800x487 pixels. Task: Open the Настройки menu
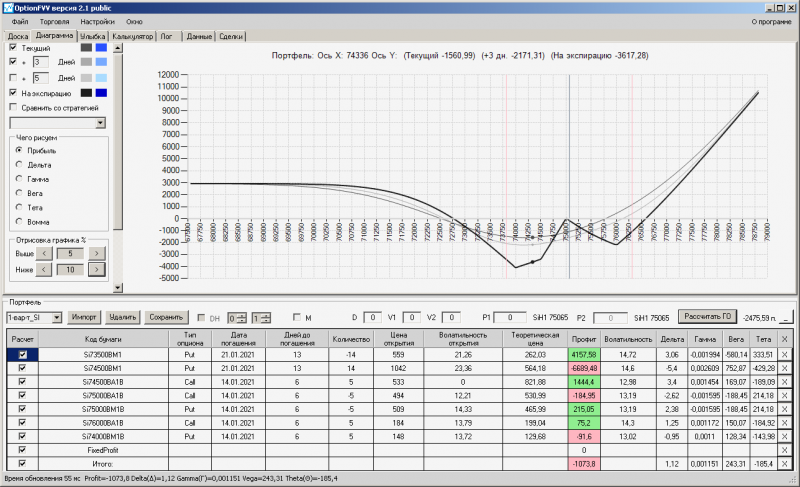point(97,22)
